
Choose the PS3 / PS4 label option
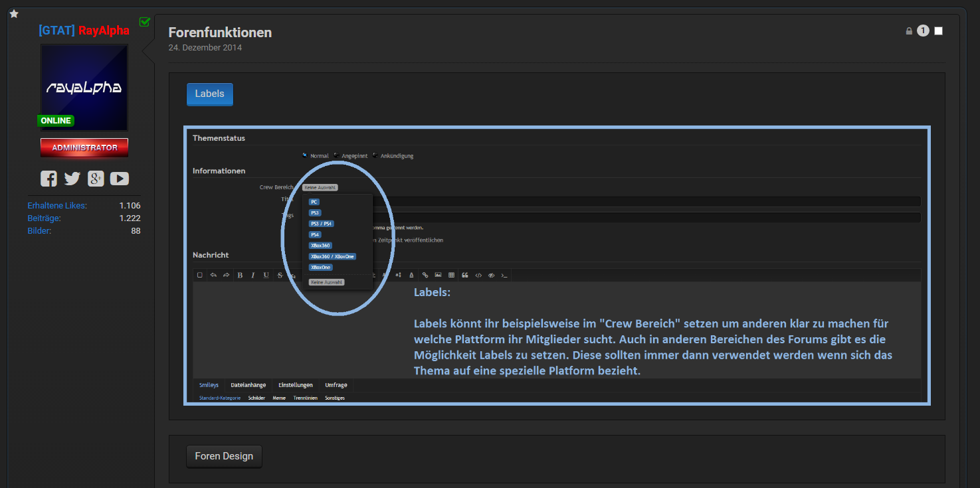pyautogui.click(x=321, y=224)
